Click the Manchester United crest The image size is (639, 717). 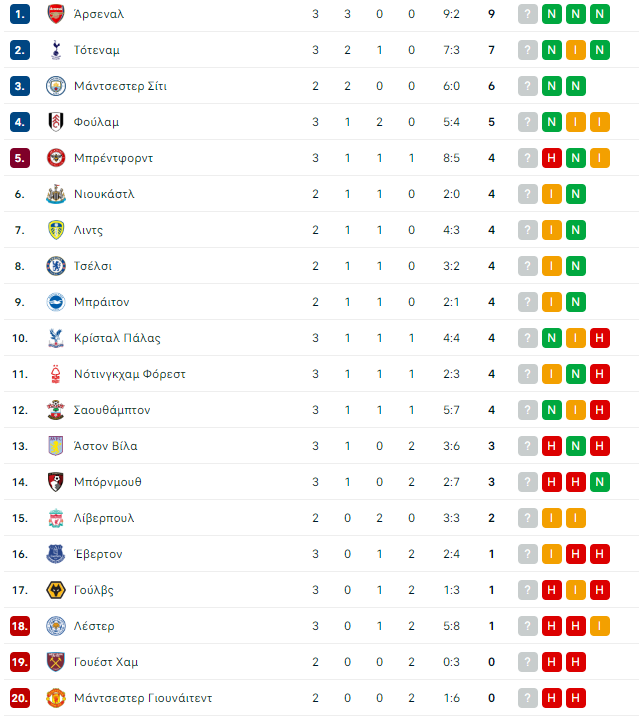click(56, 698)
